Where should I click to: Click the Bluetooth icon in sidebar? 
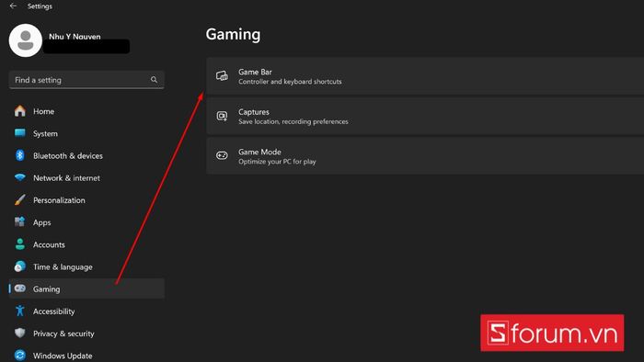coord(19,155)
